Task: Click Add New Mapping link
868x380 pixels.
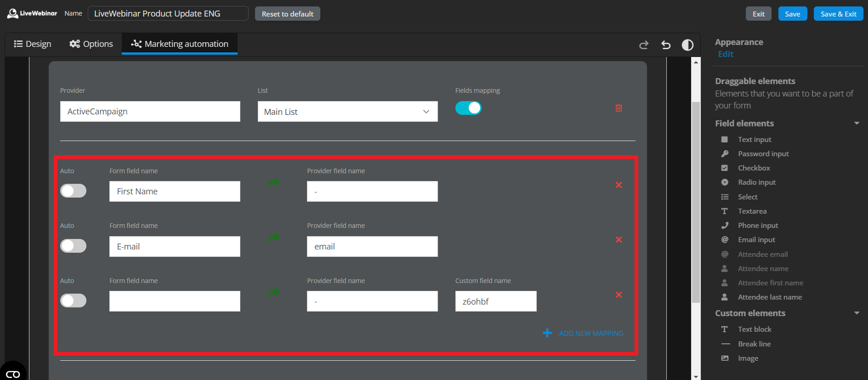Action: click(x=590, y=333)
